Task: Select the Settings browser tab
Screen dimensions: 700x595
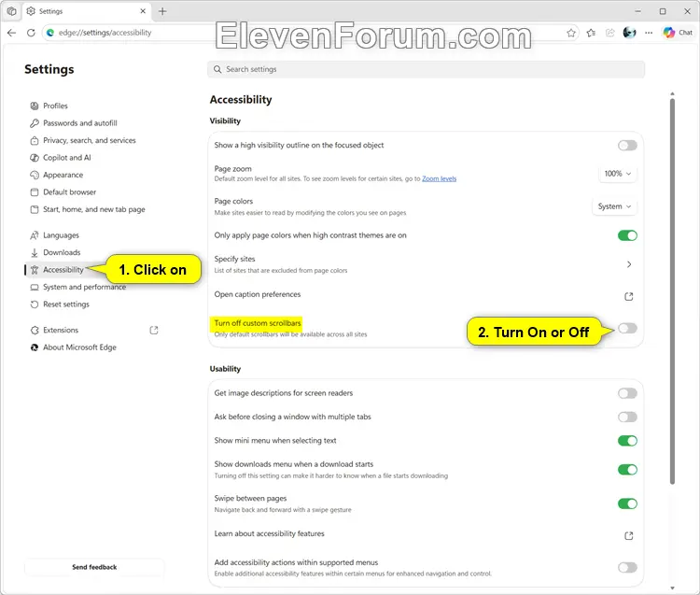Action: (87, 11)
